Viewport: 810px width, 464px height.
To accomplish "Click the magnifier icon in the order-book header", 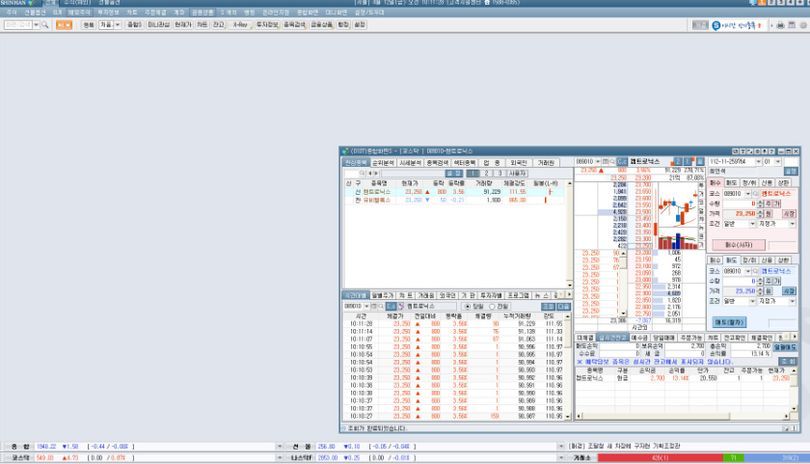I will [613, 162].
